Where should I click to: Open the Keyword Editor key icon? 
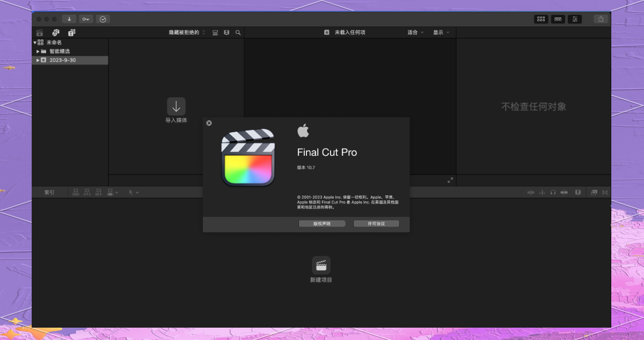click(86, 19)
